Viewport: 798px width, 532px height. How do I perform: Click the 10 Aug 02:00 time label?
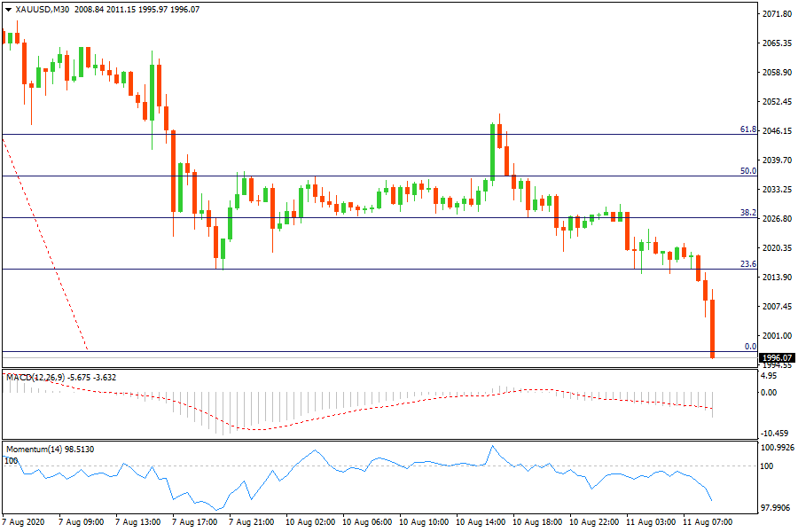311,522
